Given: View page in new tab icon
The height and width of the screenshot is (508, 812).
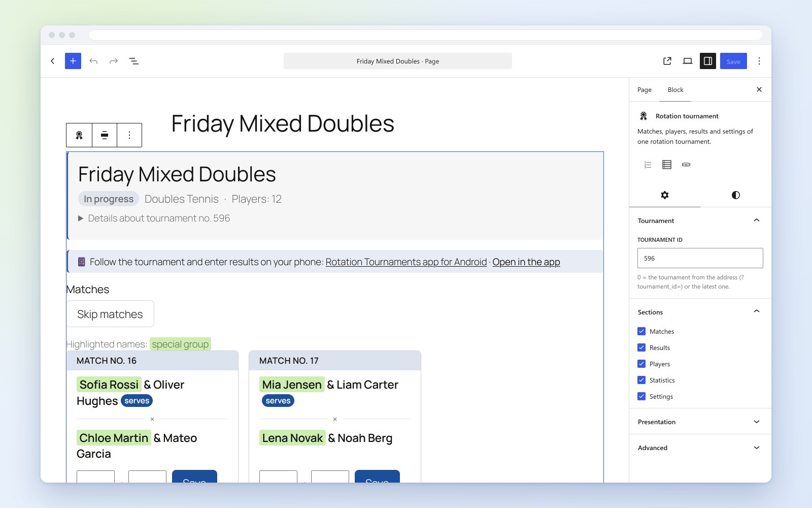Looking at the screenshot, I should [667, 61].
